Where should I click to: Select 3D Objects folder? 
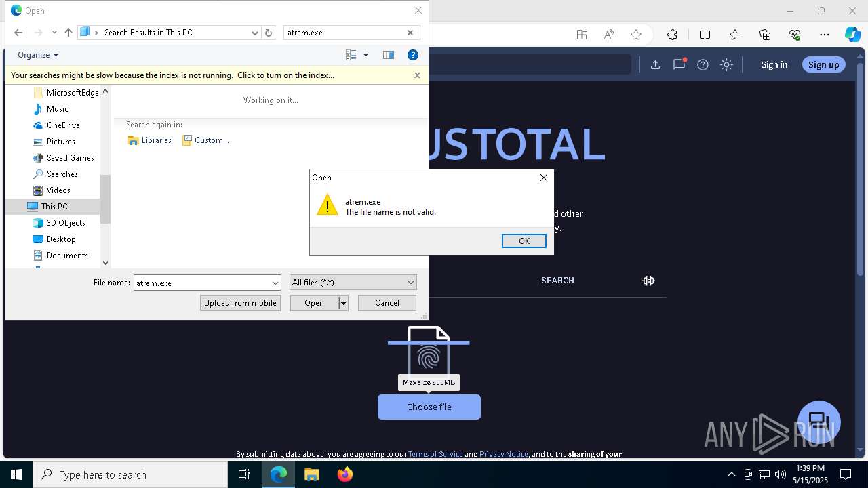(x=59, y=223)
